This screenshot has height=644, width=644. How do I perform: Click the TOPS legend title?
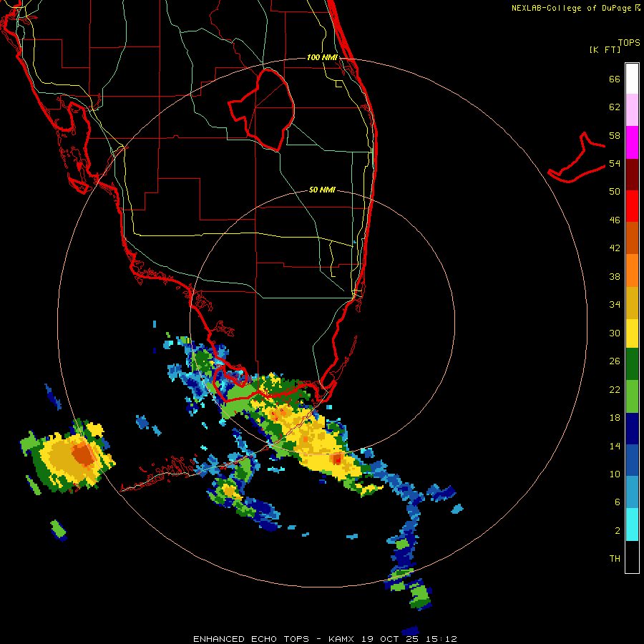629,42
